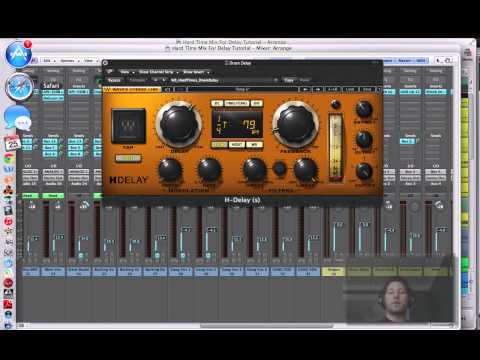Select the pointer tool in mixer toolbar

439,60
